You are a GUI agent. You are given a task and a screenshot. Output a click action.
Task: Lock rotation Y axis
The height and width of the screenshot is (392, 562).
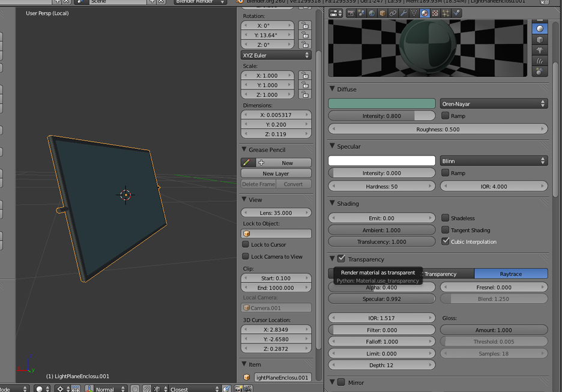click(x=304, y=35)
